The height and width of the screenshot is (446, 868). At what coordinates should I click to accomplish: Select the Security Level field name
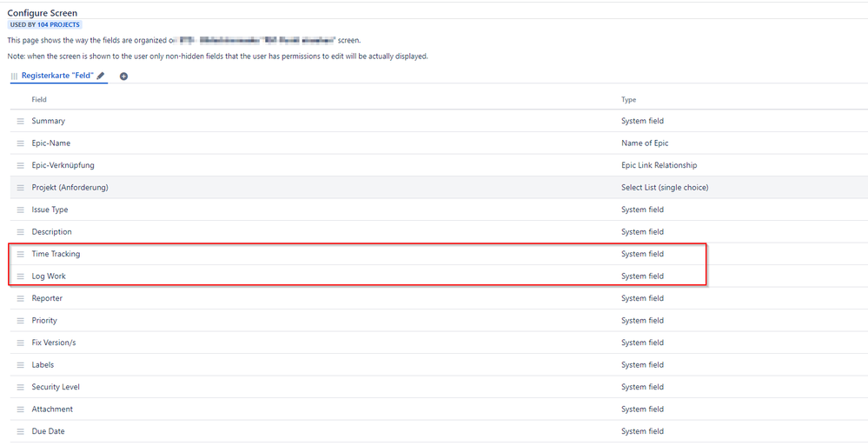coord(56,387)
